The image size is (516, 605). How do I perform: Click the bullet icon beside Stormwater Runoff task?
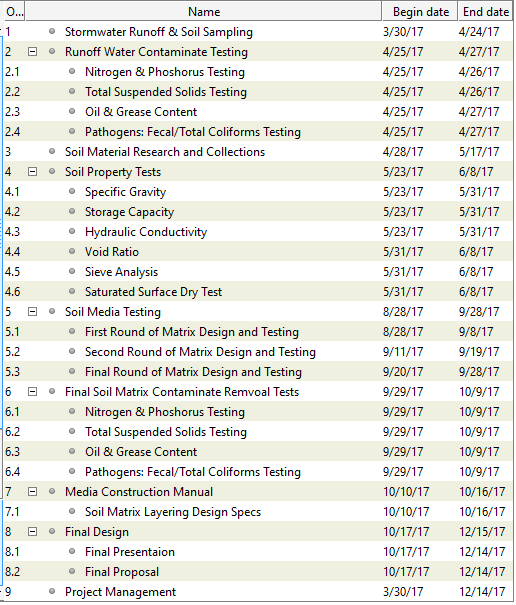click(52, 32)
